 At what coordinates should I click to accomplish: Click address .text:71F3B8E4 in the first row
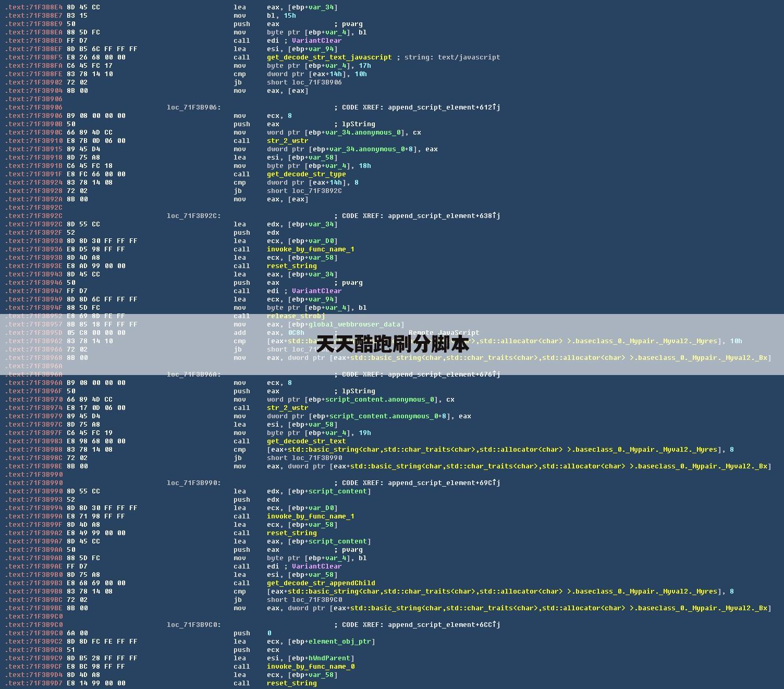(x=33, y=7)
